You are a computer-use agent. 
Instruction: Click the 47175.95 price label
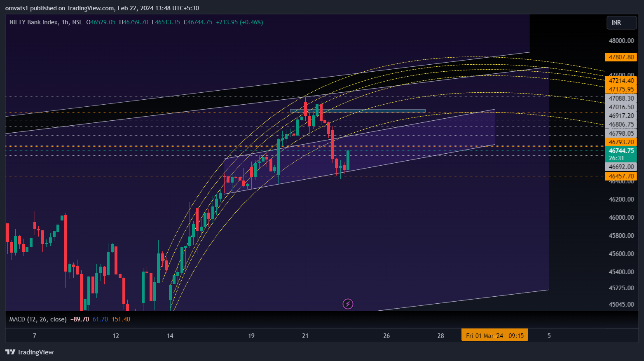(621, 89)
